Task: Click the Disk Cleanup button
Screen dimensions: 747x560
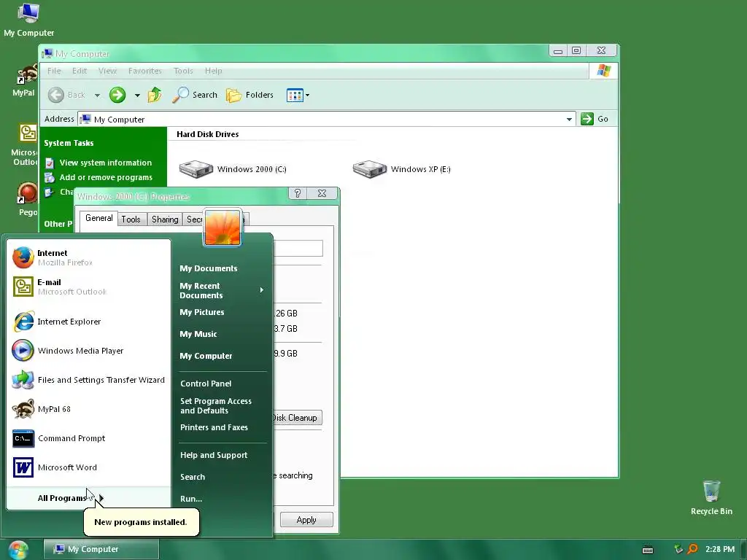Action: (298, 418)
